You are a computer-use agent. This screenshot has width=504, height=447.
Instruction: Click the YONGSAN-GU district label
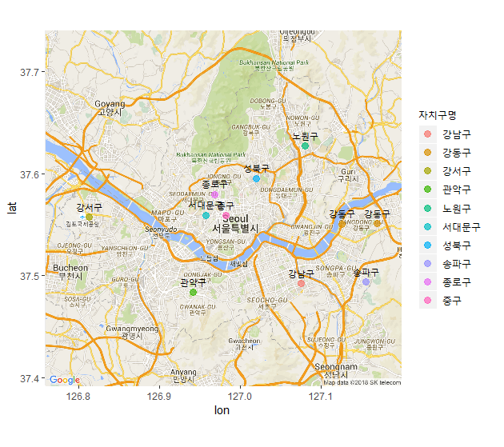226,244
